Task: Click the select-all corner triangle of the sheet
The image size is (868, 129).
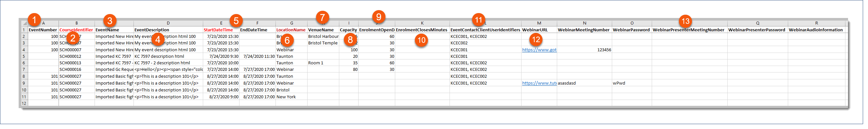Action: 25,23
